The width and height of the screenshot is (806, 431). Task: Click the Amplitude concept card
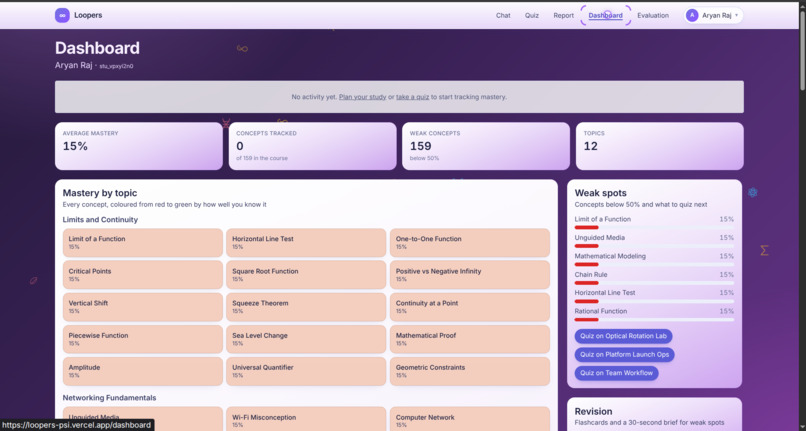pos(142,371)
